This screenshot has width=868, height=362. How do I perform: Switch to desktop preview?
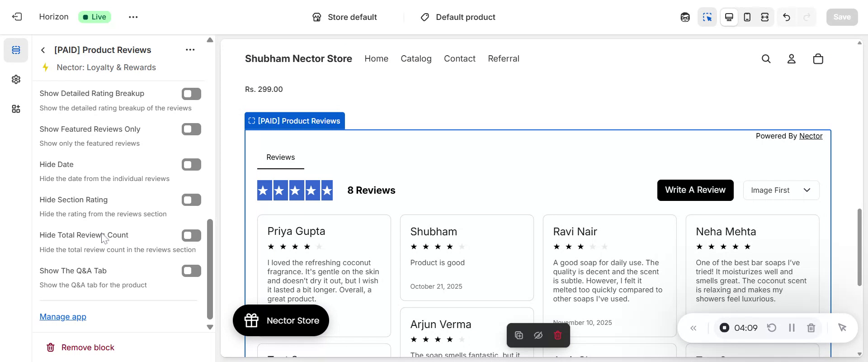[x=729, y=17]
